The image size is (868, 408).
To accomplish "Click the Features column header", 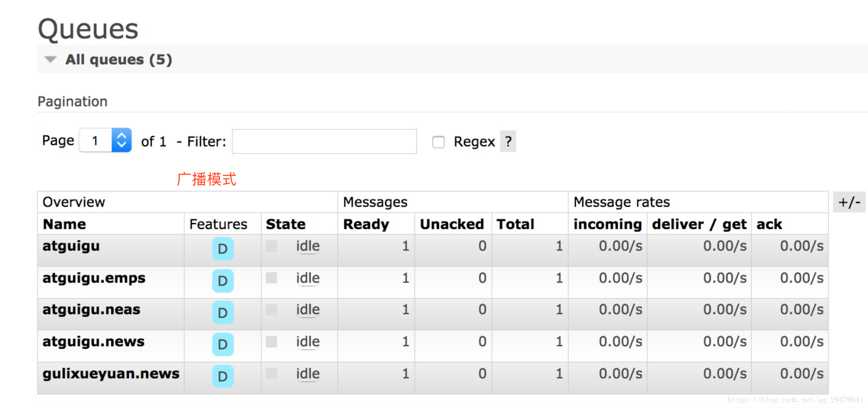I will [218, 224].
